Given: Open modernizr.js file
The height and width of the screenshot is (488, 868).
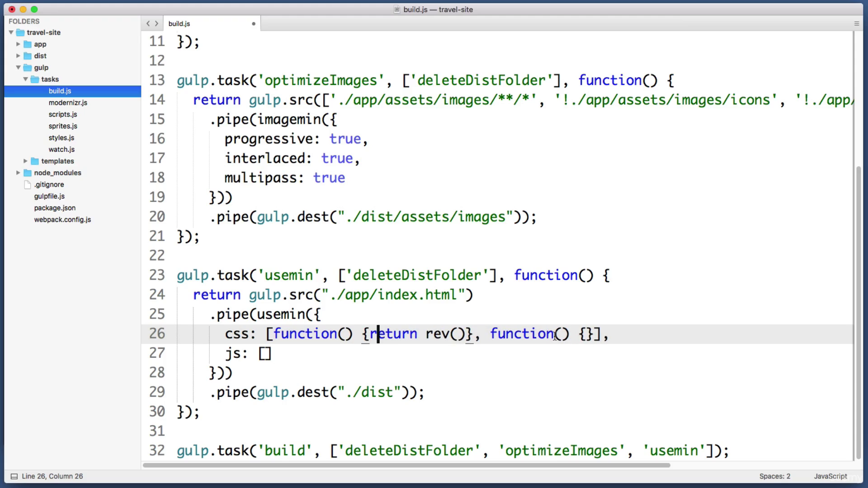Looking at the screenshot, I should 68,103.
